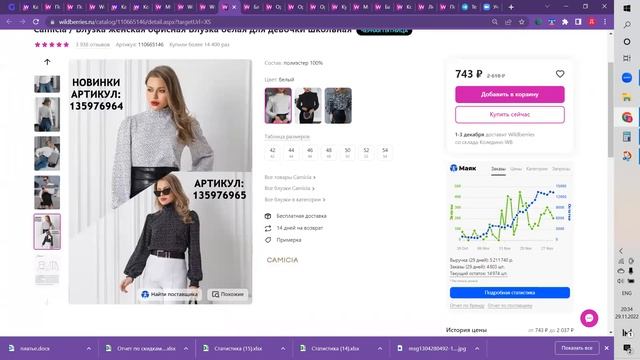Switch to the 'Запросы' tab in Mayak widget
Image resolution: width=640 pixels, height=360 pixels.
[x=561, y=169]
